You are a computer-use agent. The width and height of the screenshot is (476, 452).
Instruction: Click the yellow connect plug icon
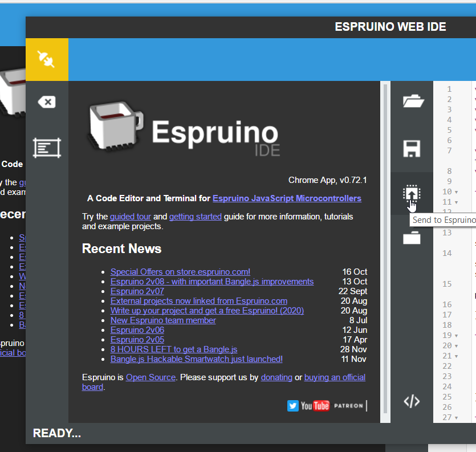47,59
